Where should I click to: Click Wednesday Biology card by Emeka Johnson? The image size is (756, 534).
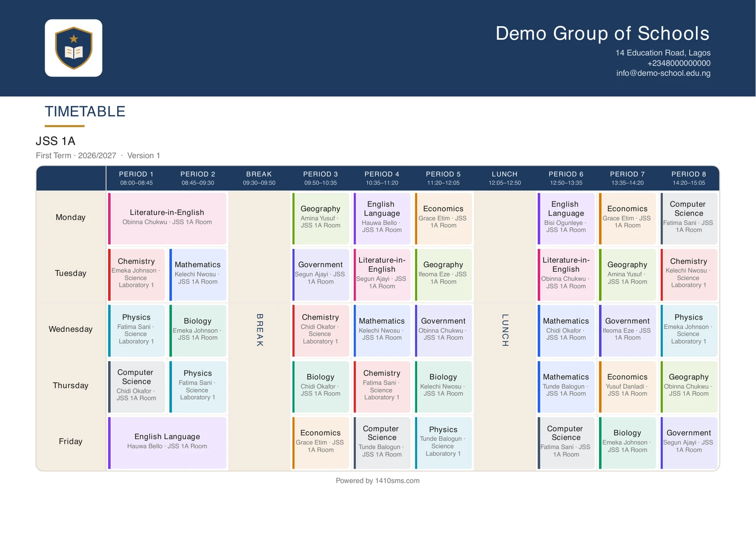click(198, 331)
